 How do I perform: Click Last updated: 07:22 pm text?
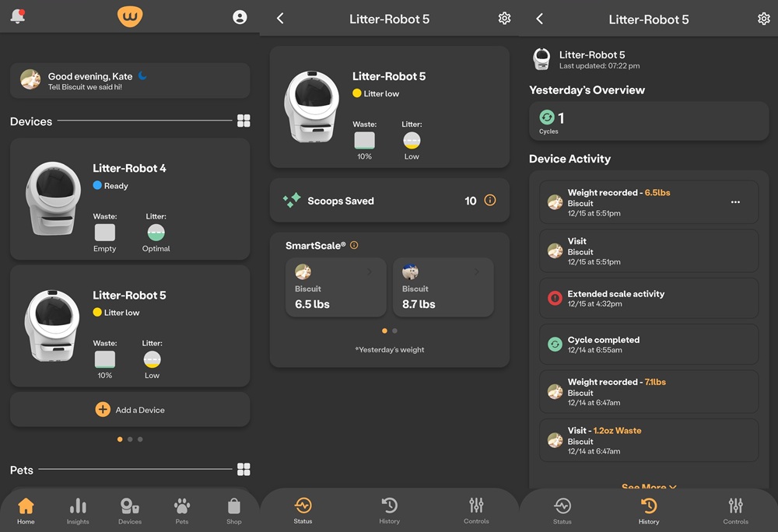[599, 66]
